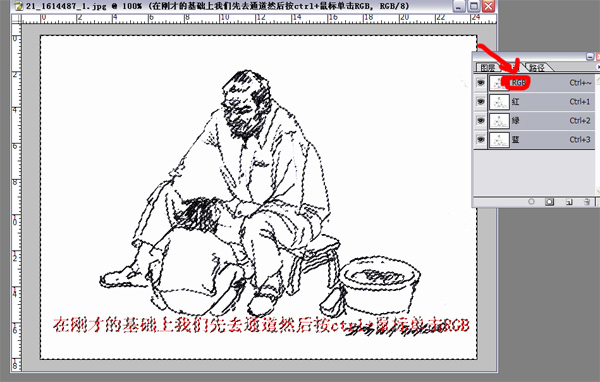Click Delete current channel trash icon
600x382 pixels.
[x=587, y=202]
